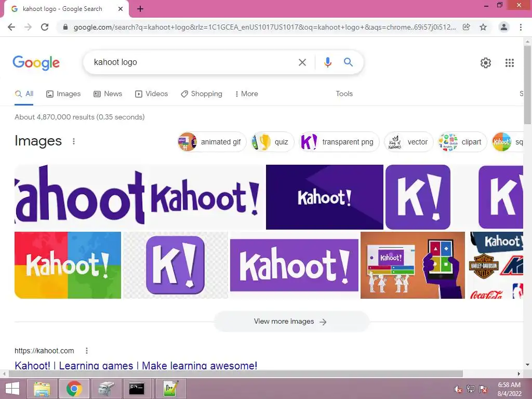Image resolution: width=532 pixels, height=399 pixels.
Task: Bookmark this page with the star icon
Action: (483, 27)
